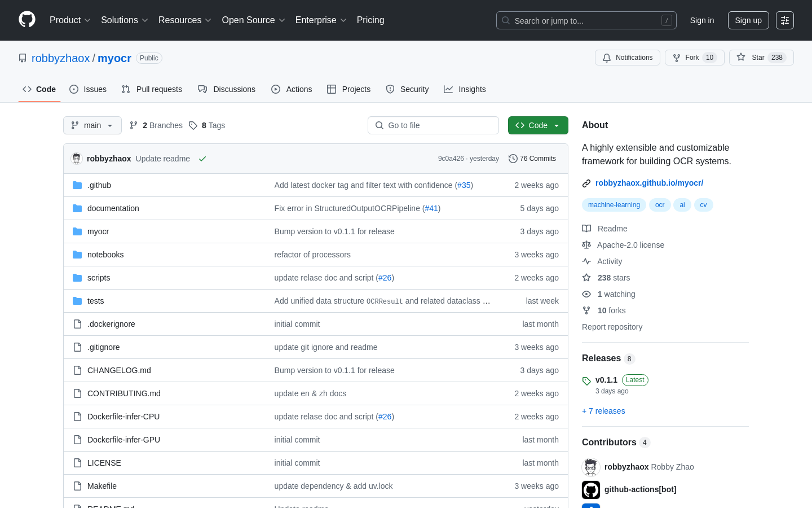Click the documentation folder icon

77,208
